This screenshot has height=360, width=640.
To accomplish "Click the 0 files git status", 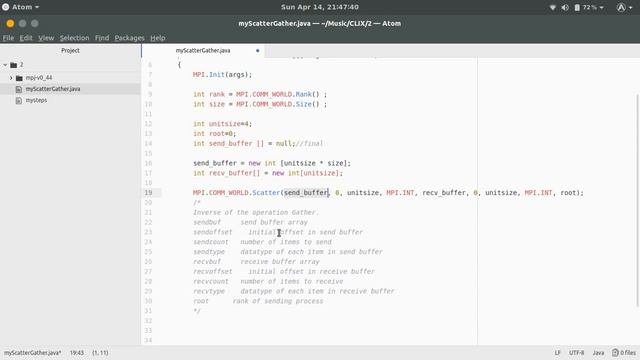I will coord(624,353).
